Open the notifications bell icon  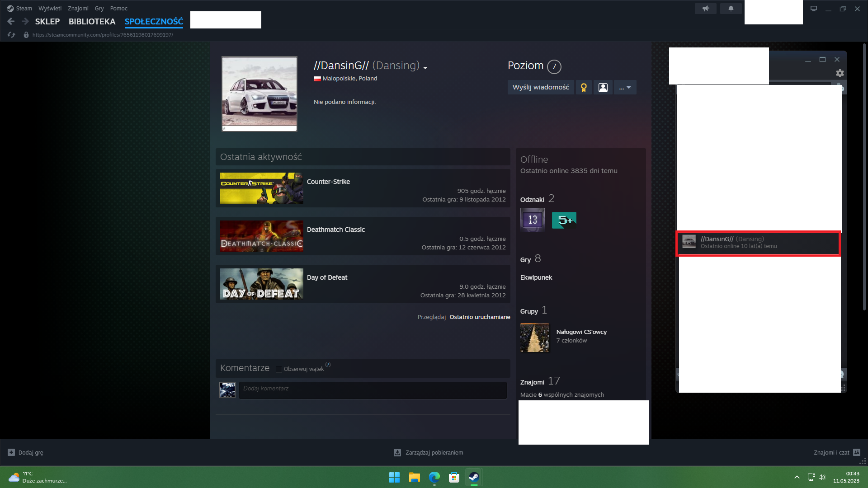click(x=731, y=9)
